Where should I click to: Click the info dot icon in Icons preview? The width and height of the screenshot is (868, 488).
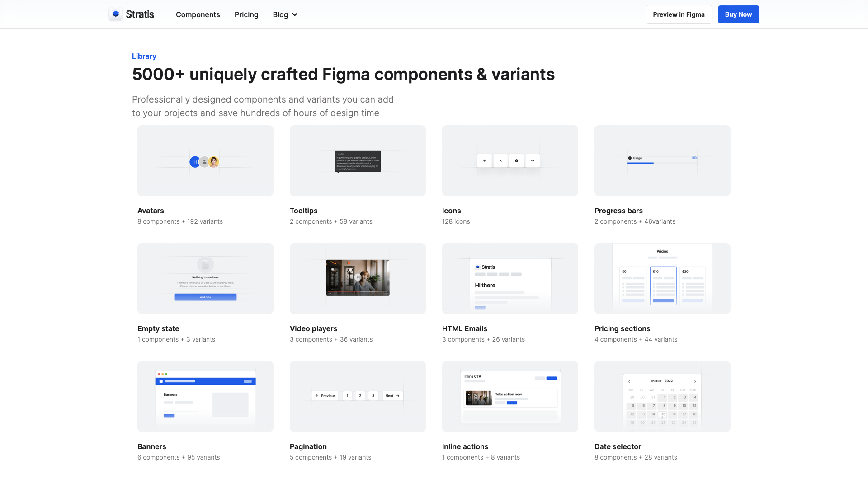(516, 160)
